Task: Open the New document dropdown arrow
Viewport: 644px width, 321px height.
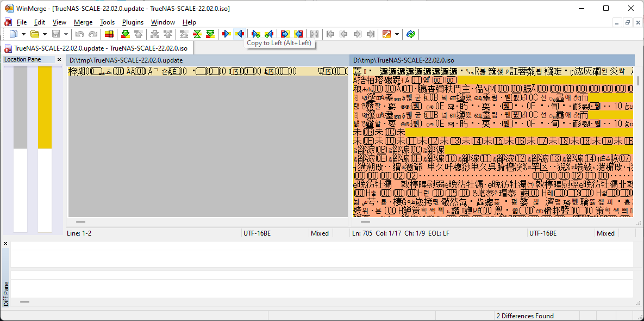Action: 23,34
